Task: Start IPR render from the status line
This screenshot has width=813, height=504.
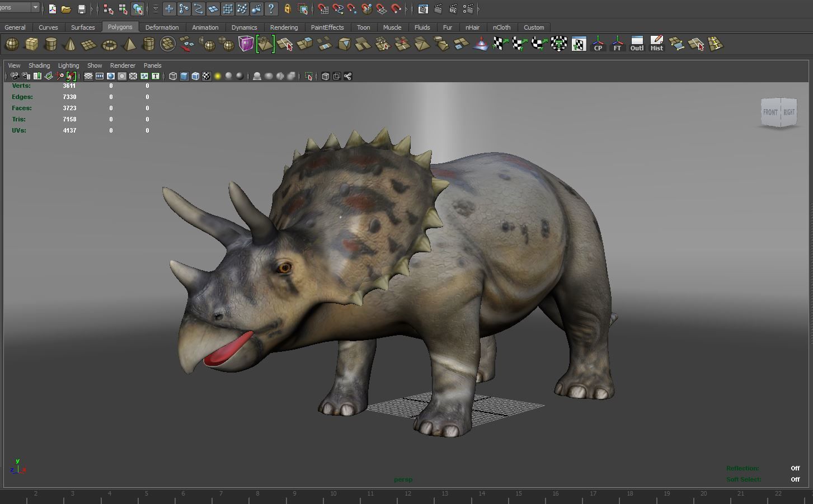Action: tap(453, 9)
